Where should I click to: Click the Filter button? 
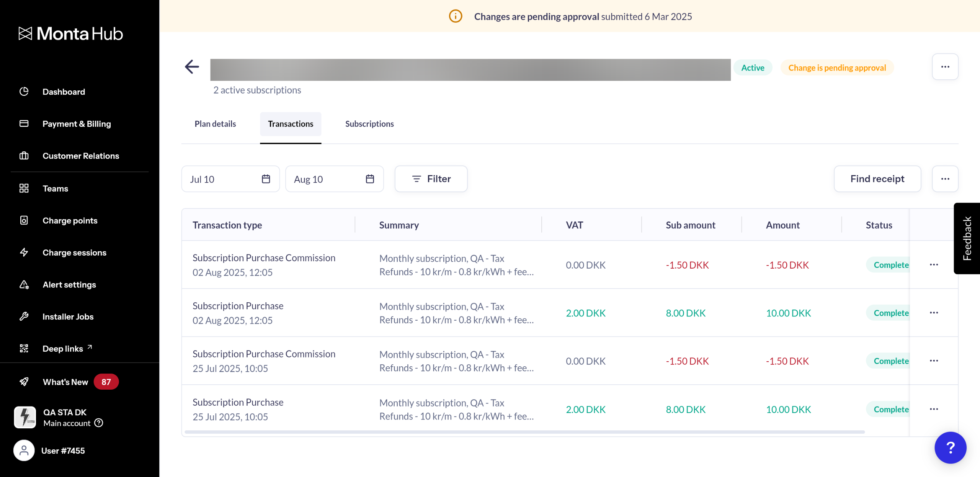pyautogui.click(x=431, y=179)
